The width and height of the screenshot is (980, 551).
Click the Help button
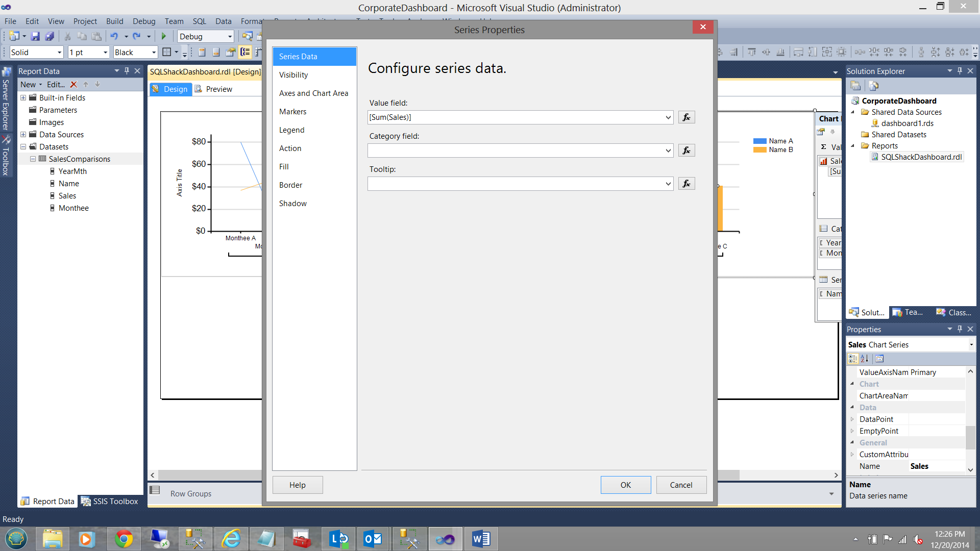[297, 485]
